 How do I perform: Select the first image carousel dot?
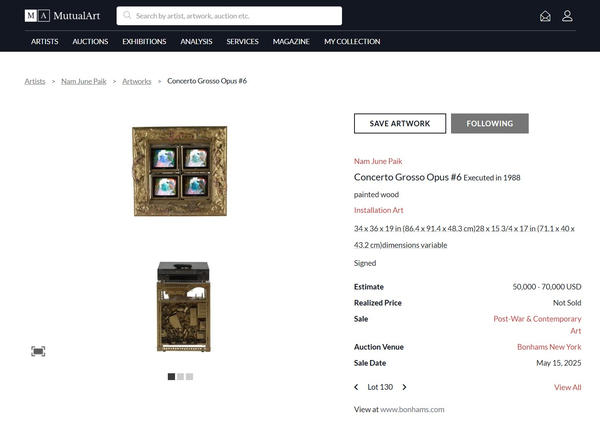[171, 377]
